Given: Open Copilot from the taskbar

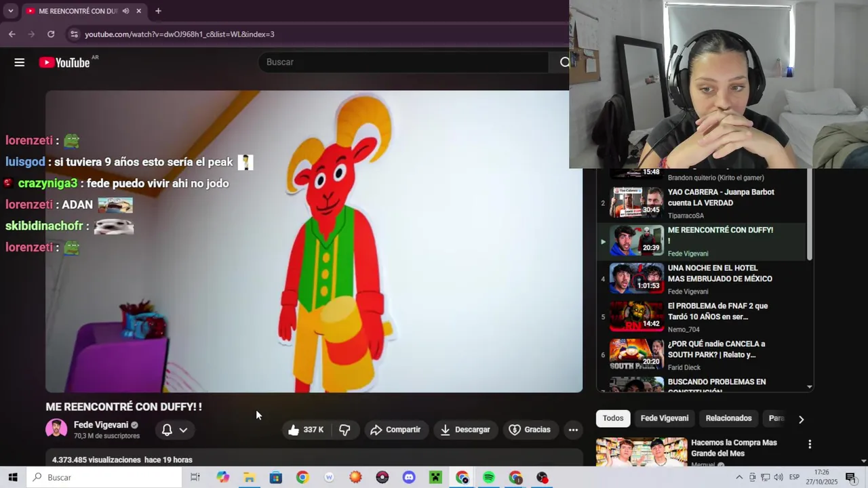Looking at the screenshot, I should [x=223, y=477].
